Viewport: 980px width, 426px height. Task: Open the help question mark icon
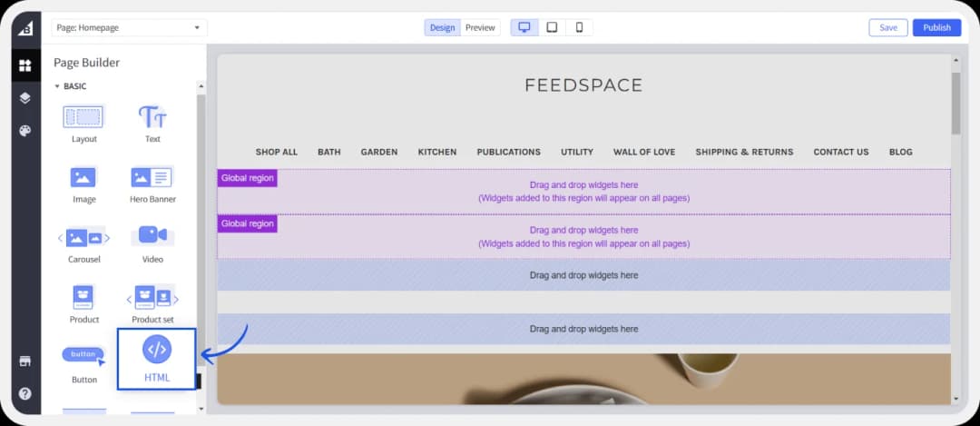25,394
